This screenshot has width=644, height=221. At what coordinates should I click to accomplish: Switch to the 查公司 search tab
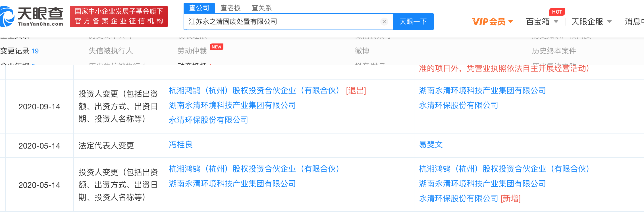tap(199, 8)
